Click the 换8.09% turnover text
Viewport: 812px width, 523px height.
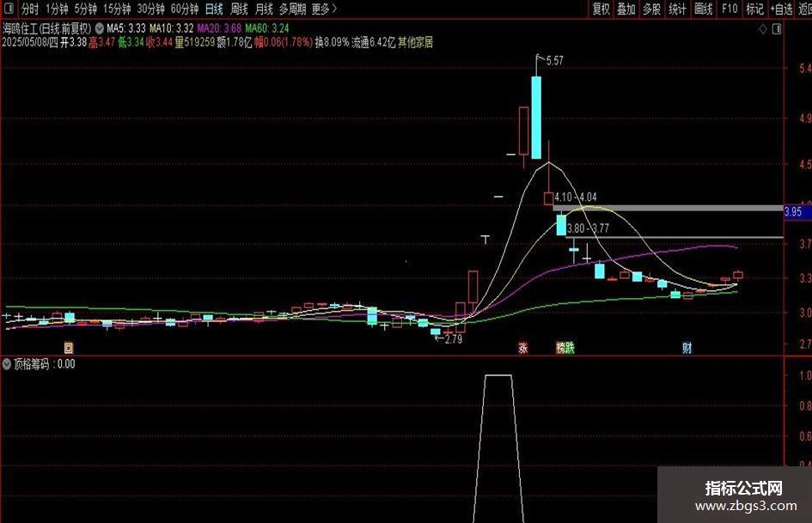(x=332, y=42)
